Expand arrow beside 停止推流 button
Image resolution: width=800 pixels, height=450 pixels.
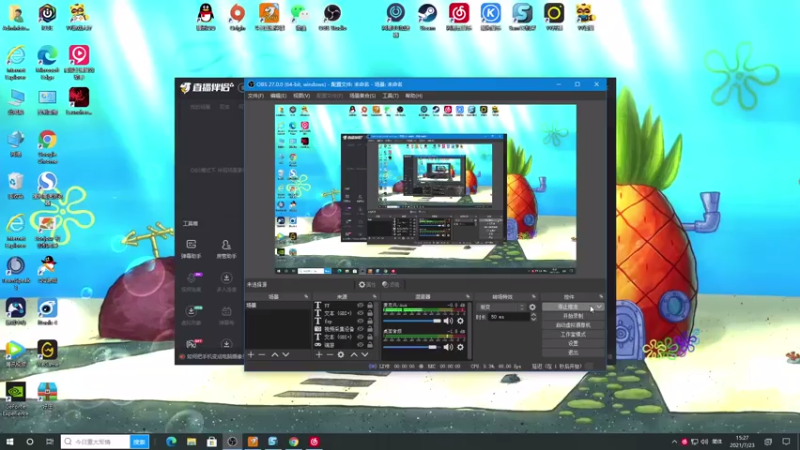[x=599, y=307]
